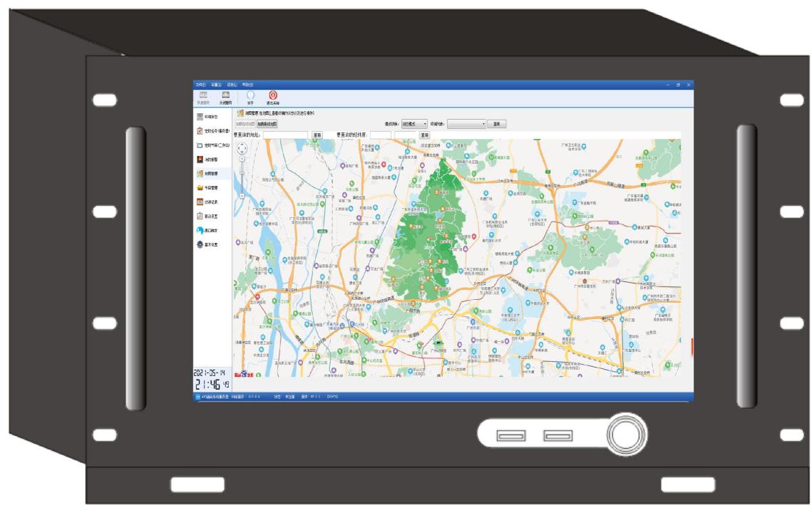Click the red power exit-system toolbar icon
Image resolution: width=812 pixels, height=505 pixels.
(272, 95)
